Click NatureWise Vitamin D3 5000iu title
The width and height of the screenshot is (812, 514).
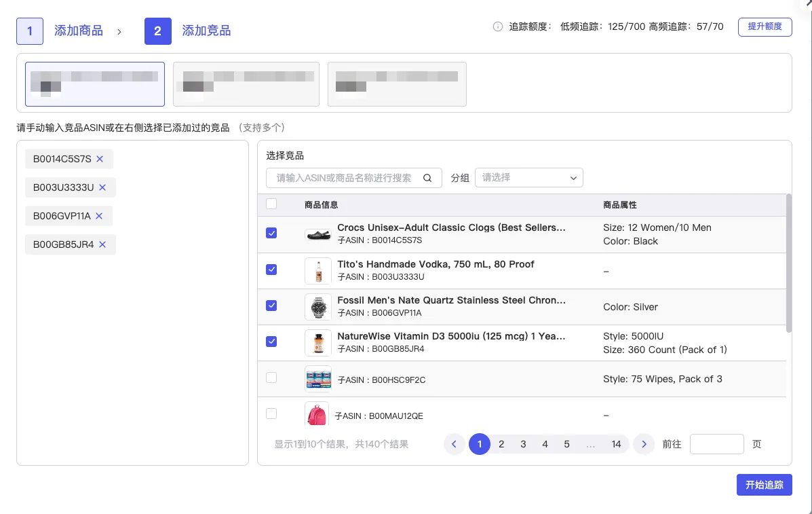pos(451,336)
